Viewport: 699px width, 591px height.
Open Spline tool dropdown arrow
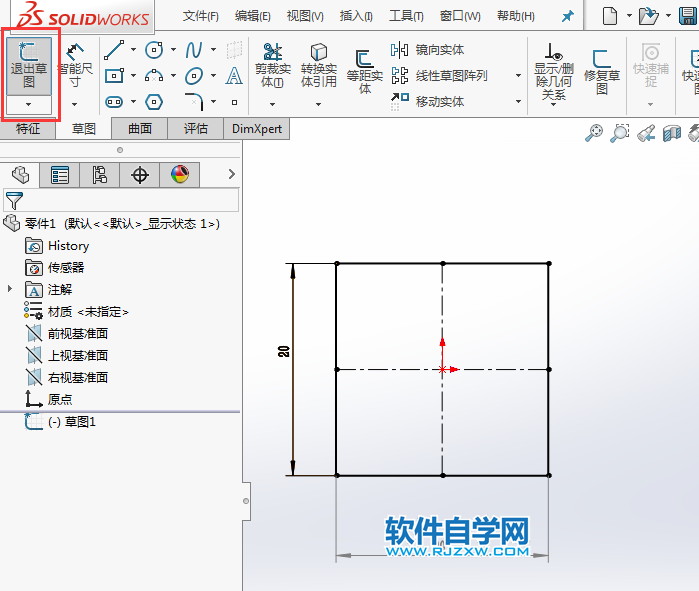214,50
